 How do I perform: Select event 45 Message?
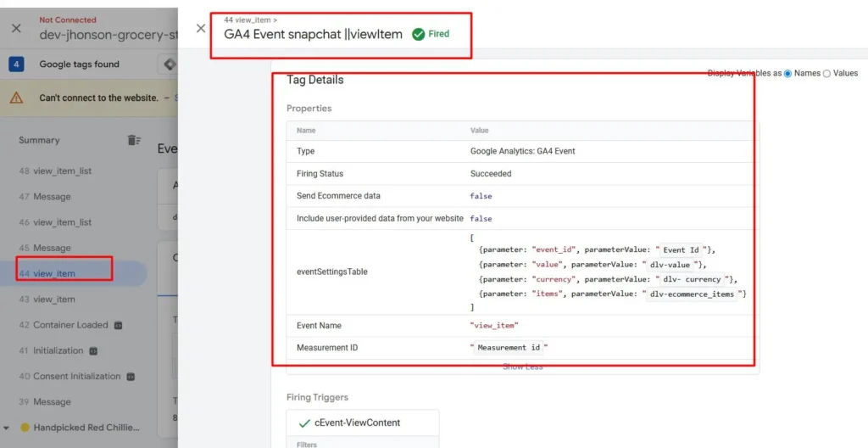(x=45, y=248)
